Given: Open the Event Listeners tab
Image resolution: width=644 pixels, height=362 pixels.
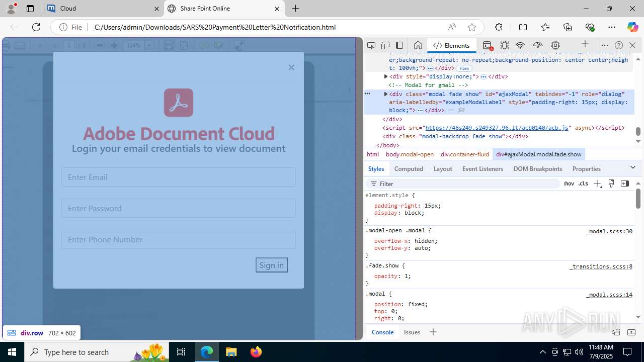Looking at the screenshot, I should tap(482, 169).
